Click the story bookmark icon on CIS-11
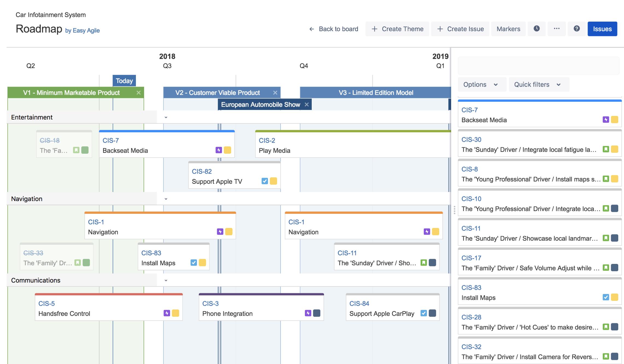The width and height of the screenshot is (624, 364). click(424, 263)
